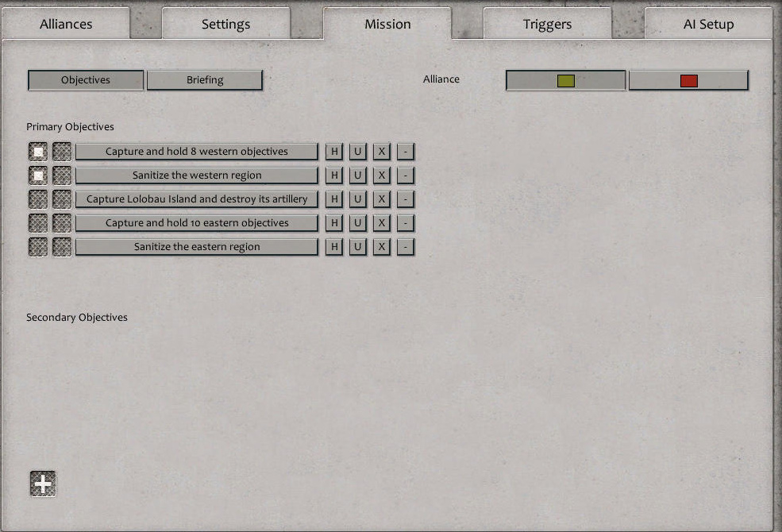
Task: Click U for Sanitize the eastern region
Action: (x=357, y=247)
